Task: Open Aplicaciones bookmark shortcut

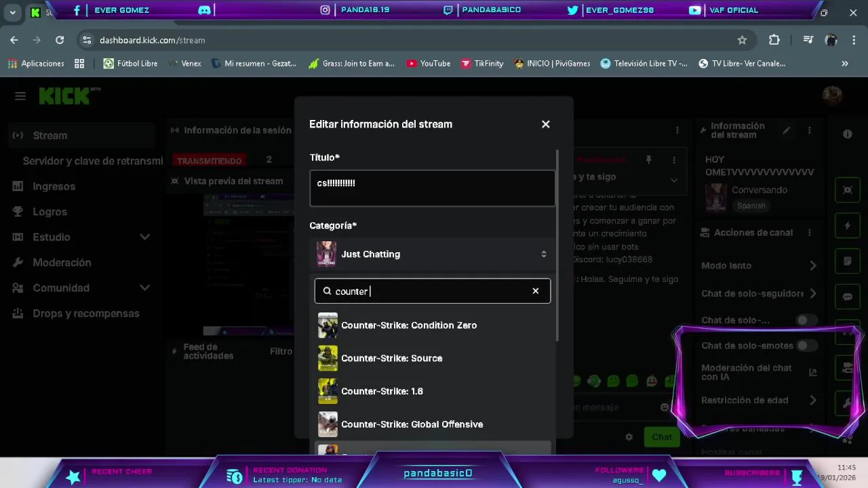Action: coord(36,63)
